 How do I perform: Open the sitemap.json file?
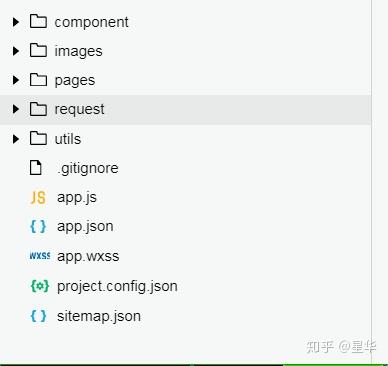(x=99, y=316)
